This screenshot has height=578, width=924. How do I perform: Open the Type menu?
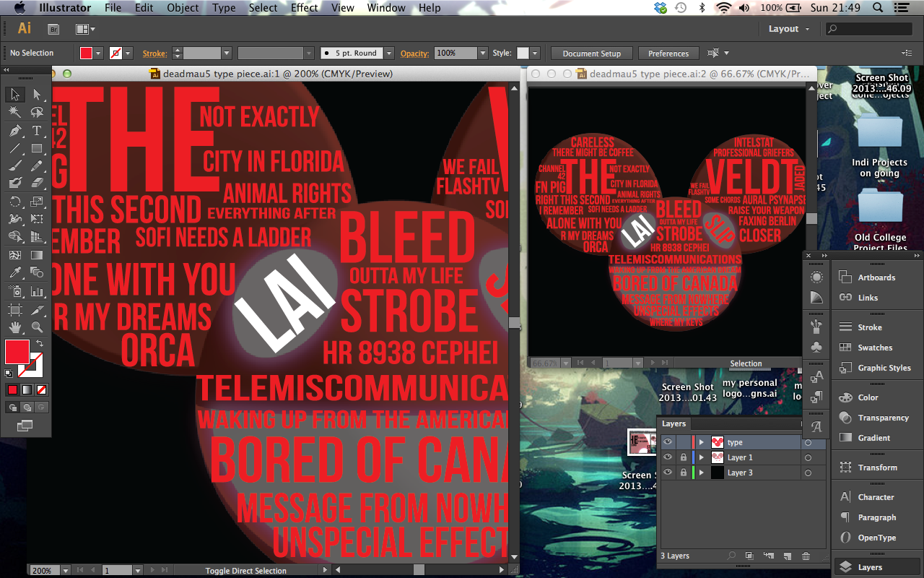(x=224, y=8)
